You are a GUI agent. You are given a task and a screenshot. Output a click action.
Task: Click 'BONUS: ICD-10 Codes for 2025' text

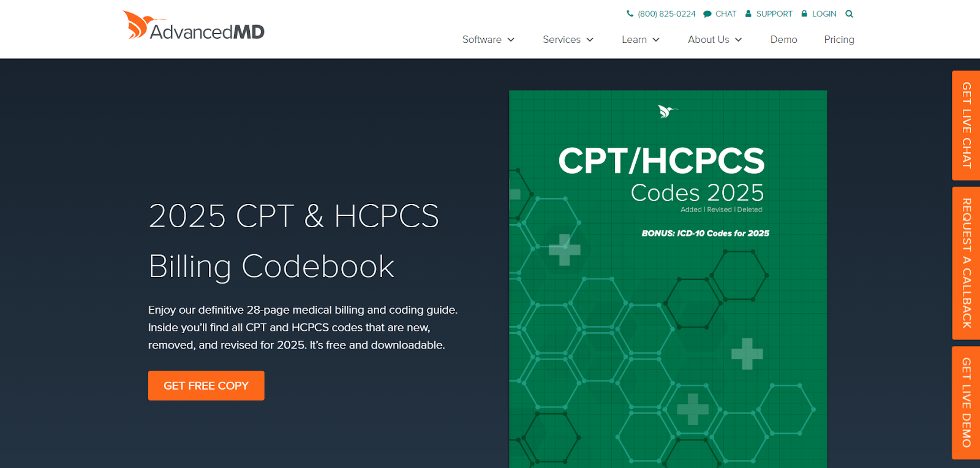pyautogui.click(x=706, y=233)
